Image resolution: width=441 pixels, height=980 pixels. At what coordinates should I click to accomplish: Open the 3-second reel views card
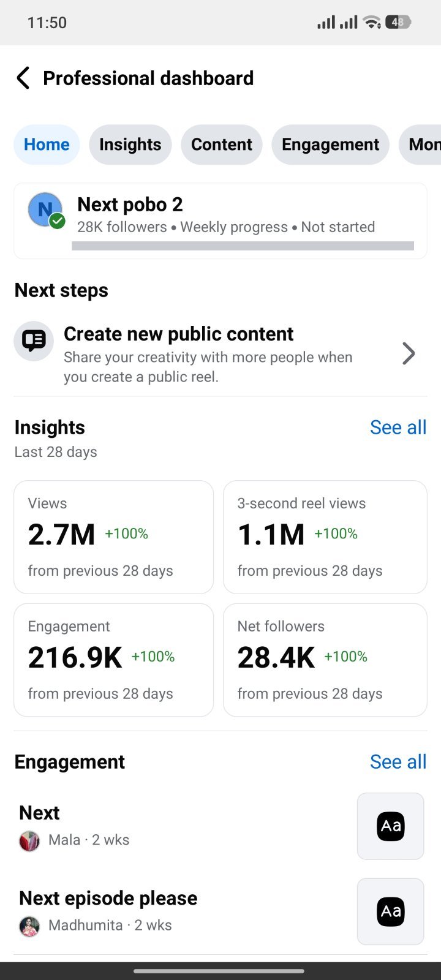[x=325, y=537]
